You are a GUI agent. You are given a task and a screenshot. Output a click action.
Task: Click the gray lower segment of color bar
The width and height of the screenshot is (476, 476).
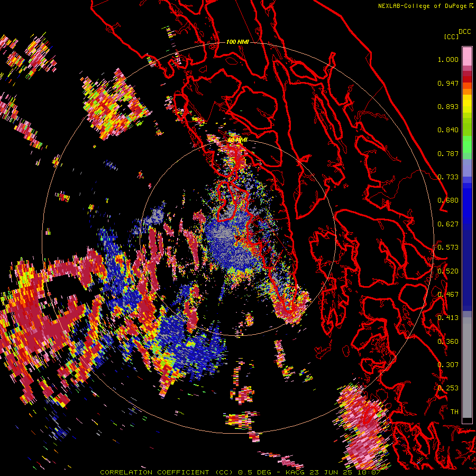click(467, 368)
